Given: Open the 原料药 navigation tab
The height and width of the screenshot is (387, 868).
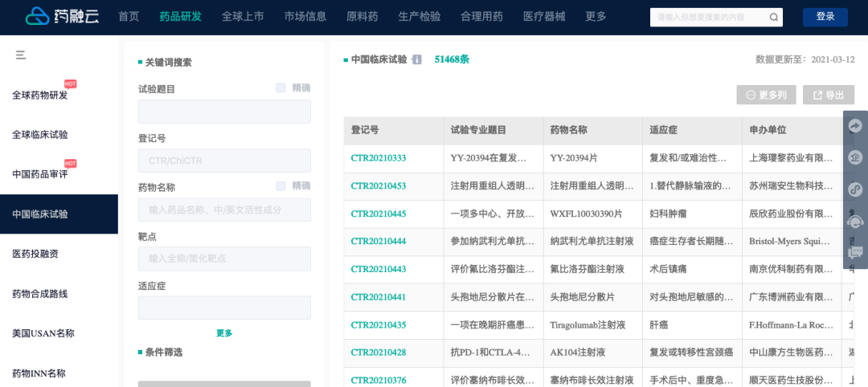Looking at the screenshot, I should point(362,17).
